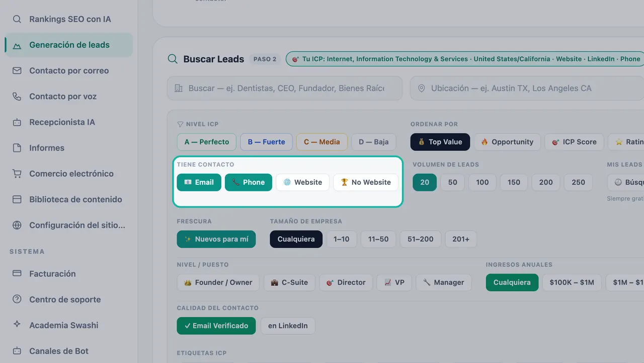Enable the Website contact filter

click(303, 182)
